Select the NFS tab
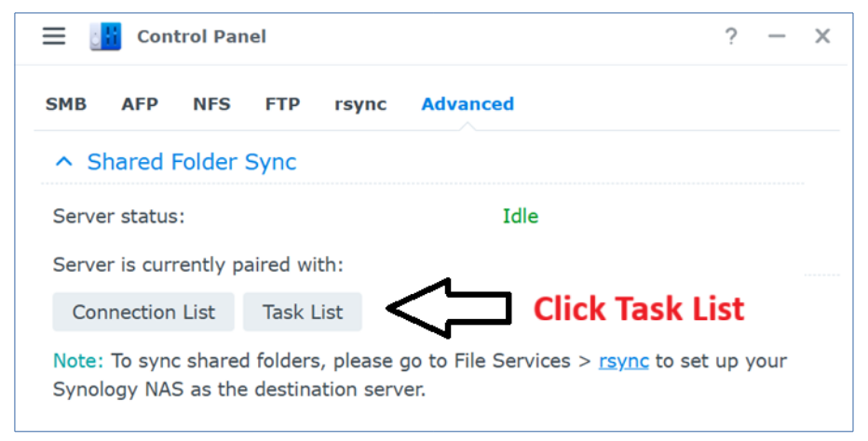 click(211, 104)
